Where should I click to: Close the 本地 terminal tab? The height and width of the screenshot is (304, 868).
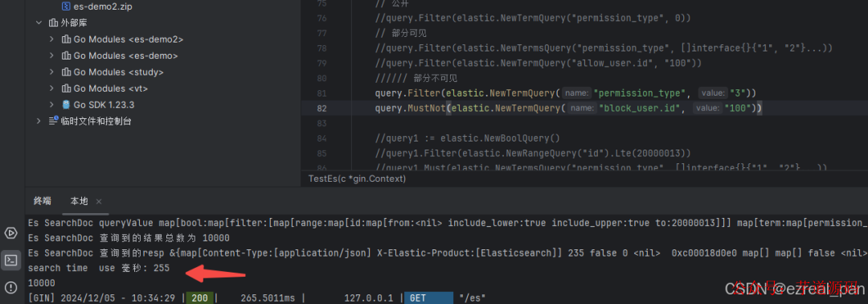[99, 202]
